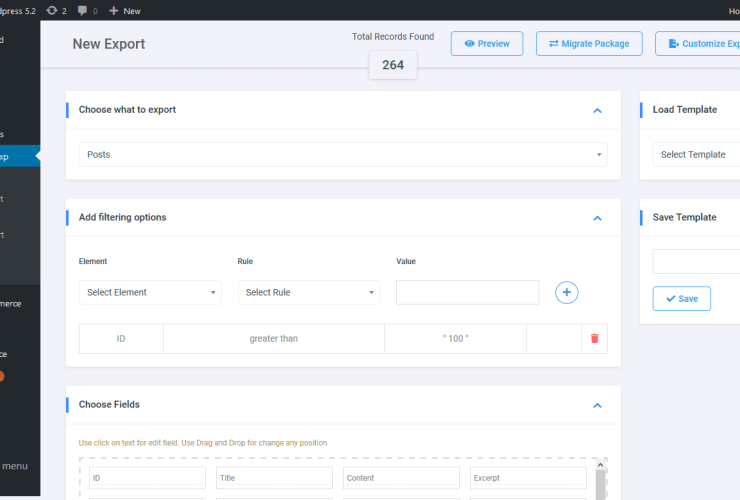740x500 pixels.
Task: Click the fields list scrollbar up arrow
Action: (601, 465)
